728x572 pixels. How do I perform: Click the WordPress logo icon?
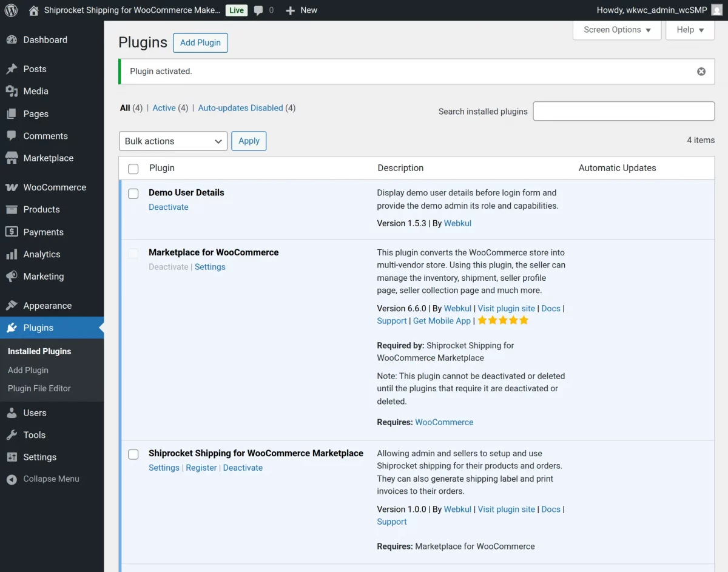[11, 10]
